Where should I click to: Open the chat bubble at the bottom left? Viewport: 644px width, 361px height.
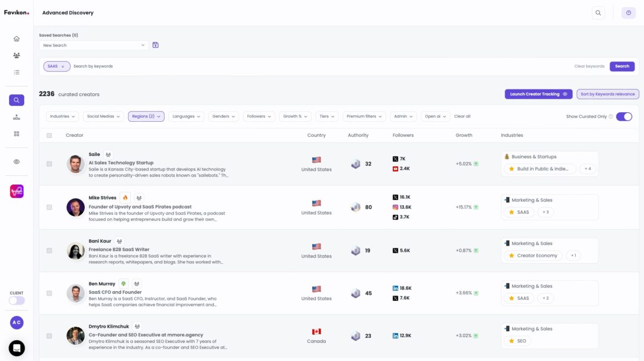(x=16, y=348)
